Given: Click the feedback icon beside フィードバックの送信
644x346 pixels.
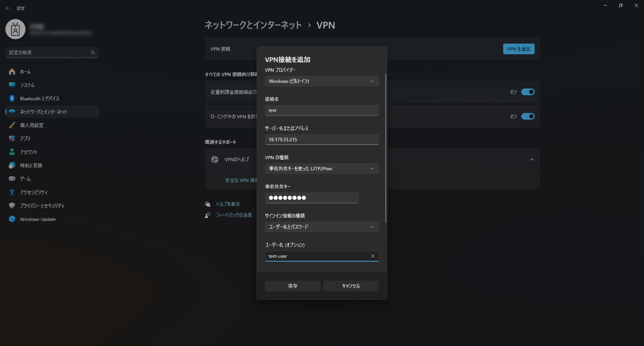Looking at the screenshot, I should tap(208, 215).
